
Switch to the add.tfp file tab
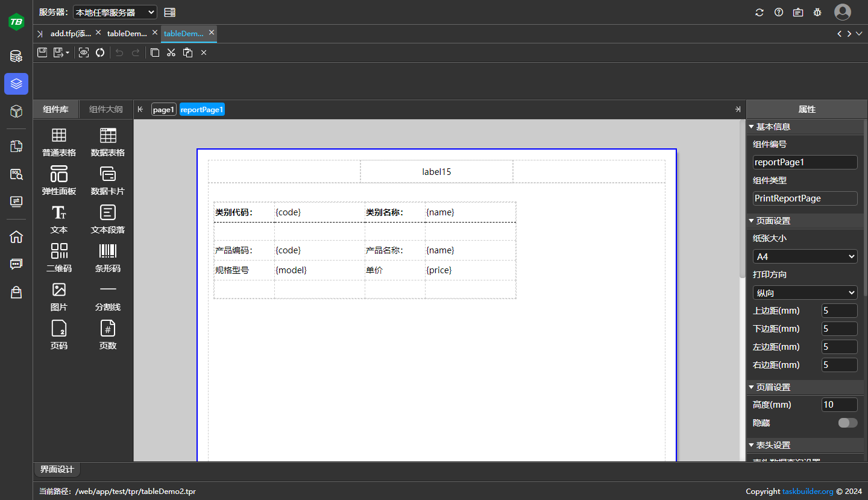(x=71, y=34)
